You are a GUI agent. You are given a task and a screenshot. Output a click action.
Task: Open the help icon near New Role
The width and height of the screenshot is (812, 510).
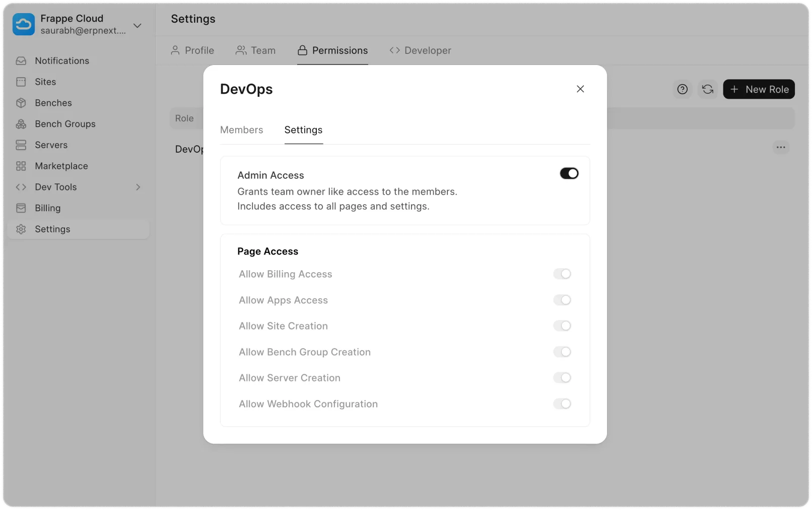682,89
